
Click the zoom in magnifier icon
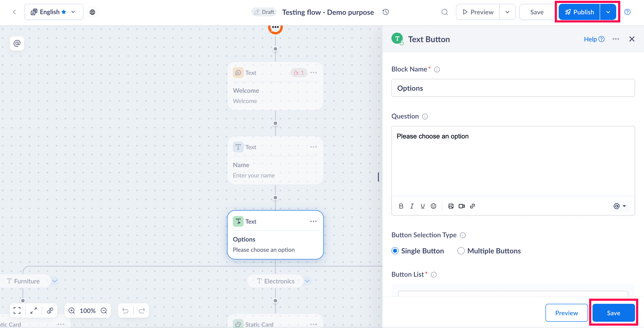click(x=72, y=311)
